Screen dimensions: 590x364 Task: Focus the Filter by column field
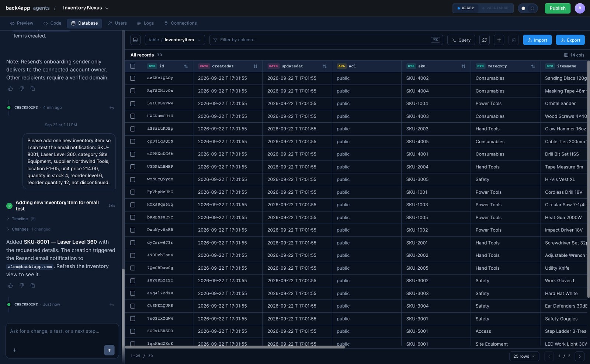326,40
